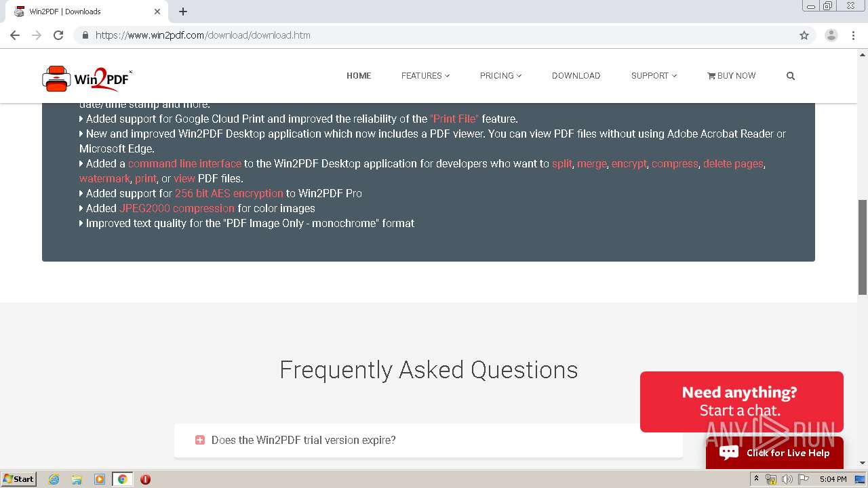Image resolution: width=868 pixels, height=488 pixels.
Task: Open a new browser tab
Action: point(183,12)
